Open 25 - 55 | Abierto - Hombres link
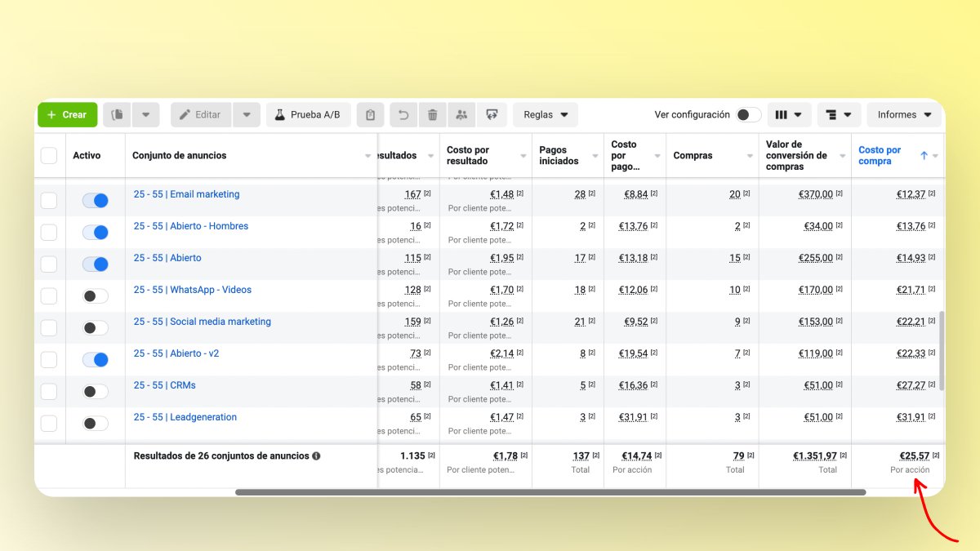Viewport: 980px width, 551px height. 191,226
